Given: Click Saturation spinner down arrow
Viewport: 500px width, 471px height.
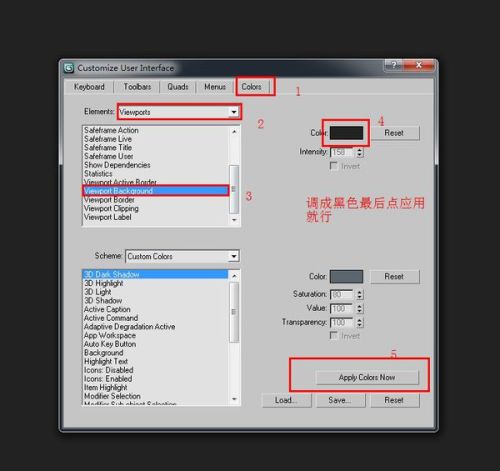Looking at the screenshot, I should (359, 297).
